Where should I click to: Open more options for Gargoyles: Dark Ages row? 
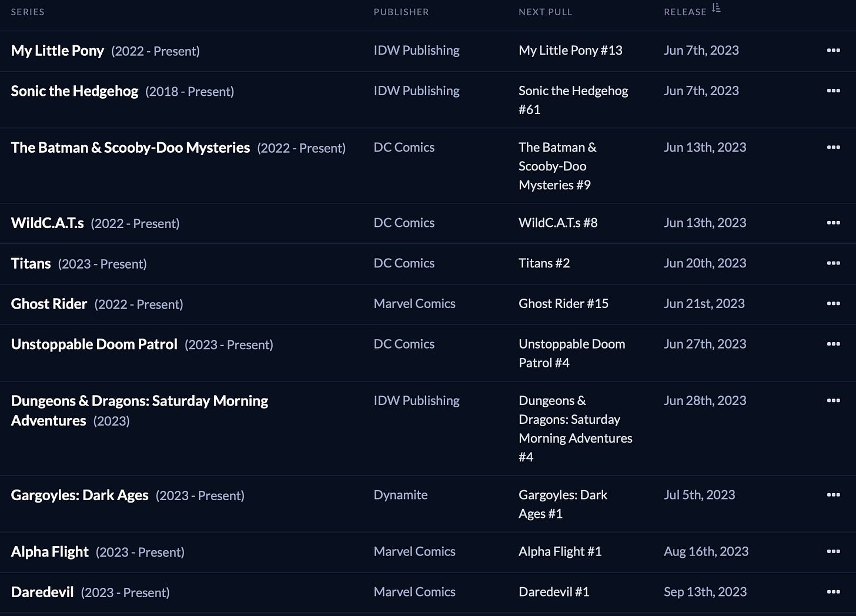point(833,495)
